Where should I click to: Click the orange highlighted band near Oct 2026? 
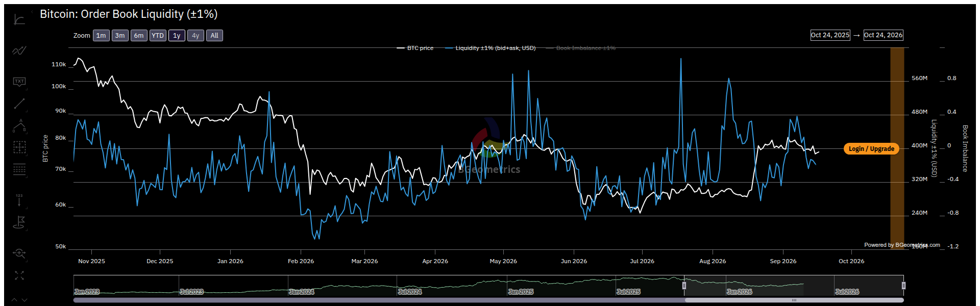click(x=897, y=148)
